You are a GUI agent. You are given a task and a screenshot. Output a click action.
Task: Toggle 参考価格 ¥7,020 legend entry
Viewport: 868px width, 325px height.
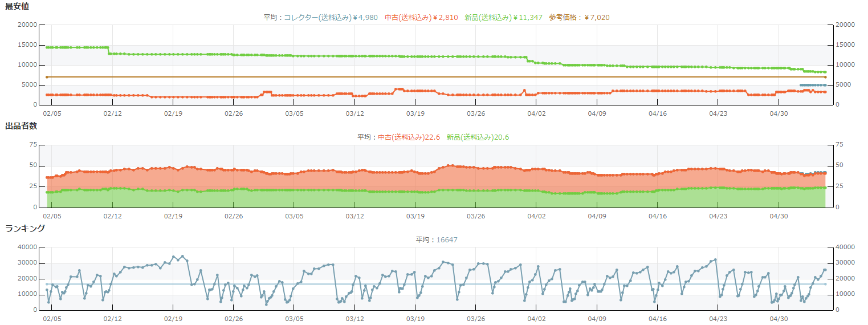click(579, 18)
